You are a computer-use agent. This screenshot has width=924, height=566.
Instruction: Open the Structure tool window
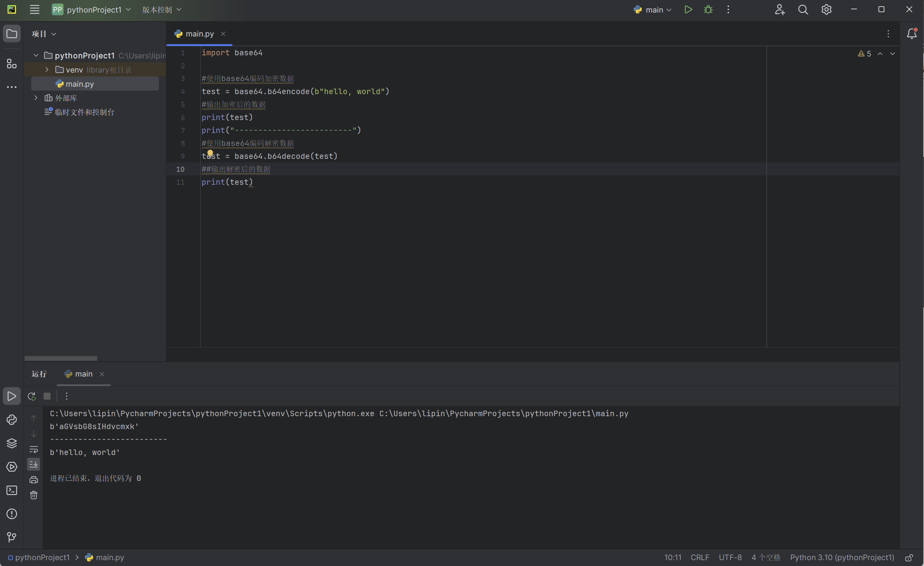pyautogui.click(x=12, y=64)
